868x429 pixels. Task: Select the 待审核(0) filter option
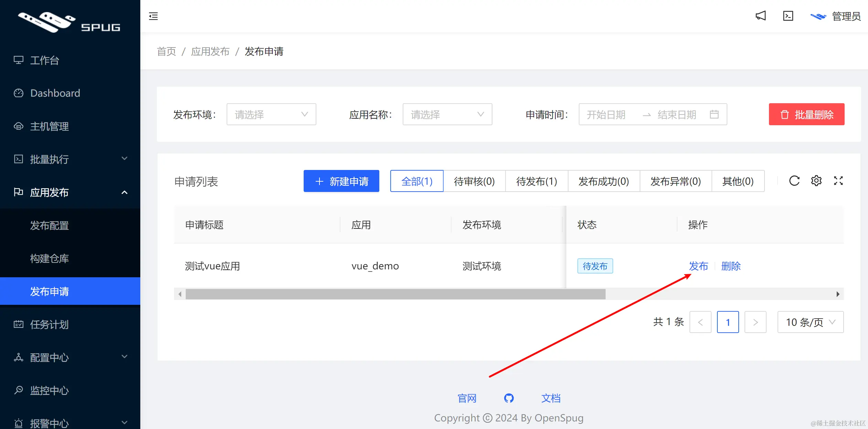[474, 181]
